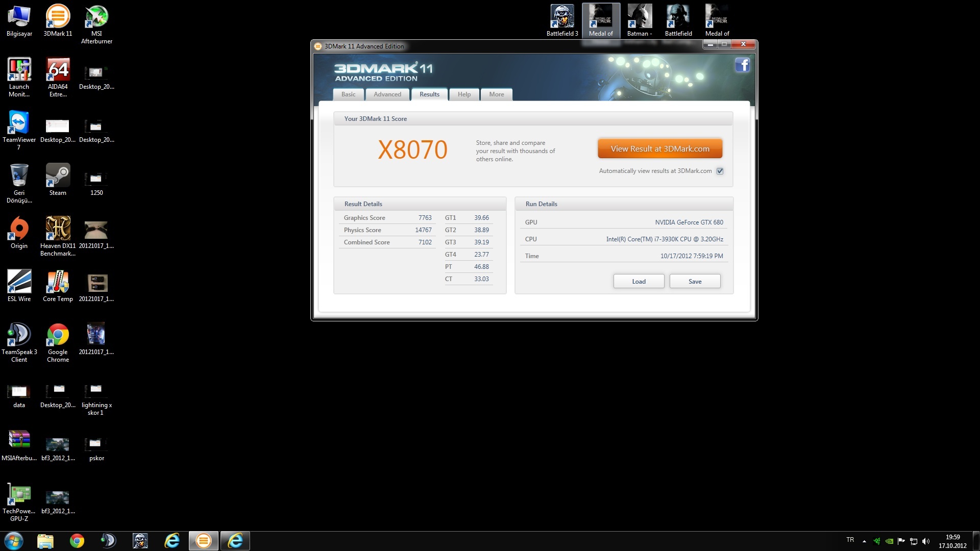
Task: Click the Windows Start button
Action: 14,541
